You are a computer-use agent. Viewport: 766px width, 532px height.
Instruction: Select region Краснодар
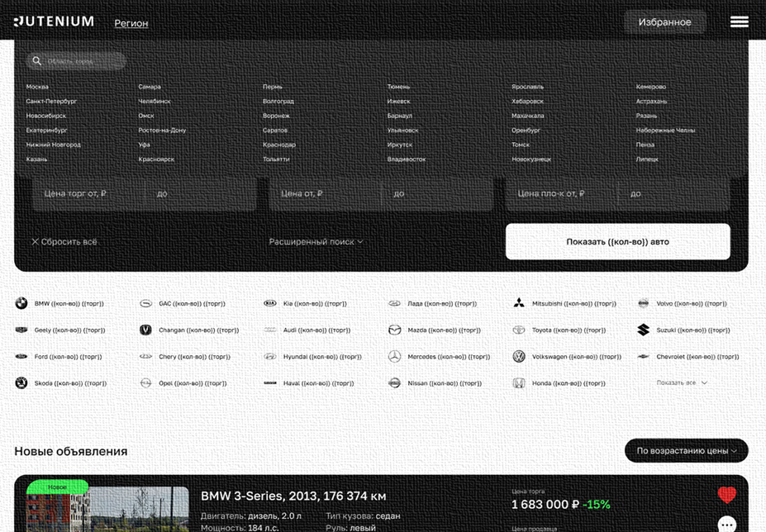[279, 145]
